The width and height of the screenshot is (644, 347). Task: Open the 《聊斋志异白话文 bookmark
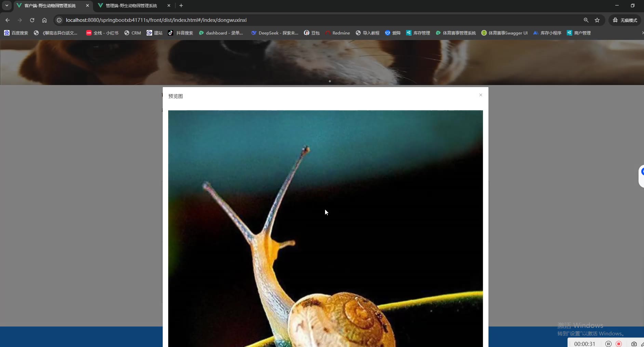click(56, 33)
